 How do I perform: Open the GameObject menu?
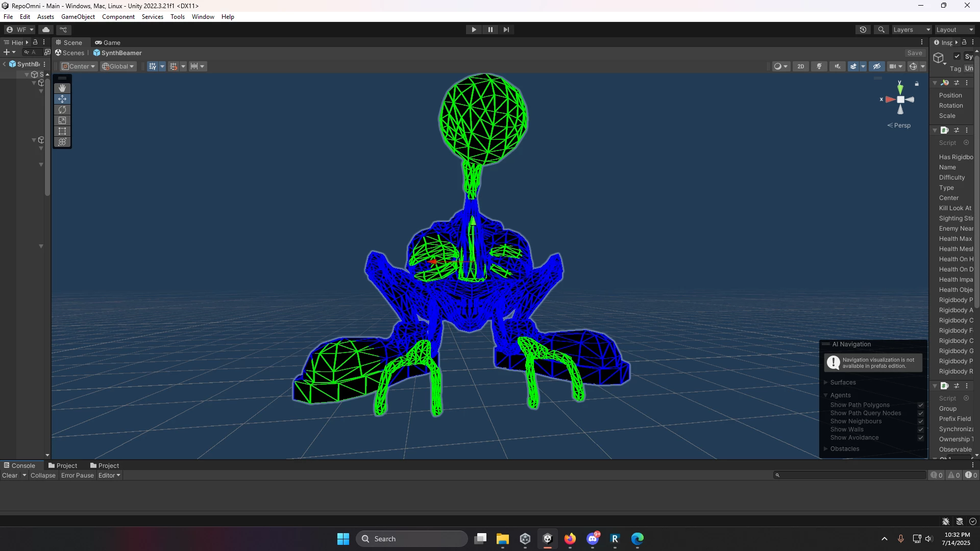point(78,17)
